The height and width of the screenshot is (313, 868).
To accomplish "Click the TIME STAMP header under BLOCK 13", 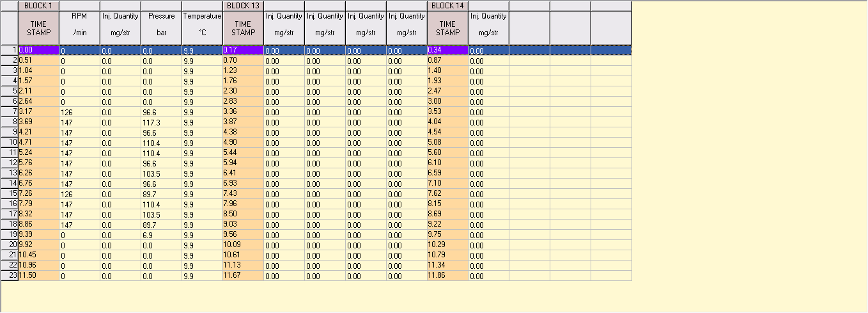I will (243, 28).
